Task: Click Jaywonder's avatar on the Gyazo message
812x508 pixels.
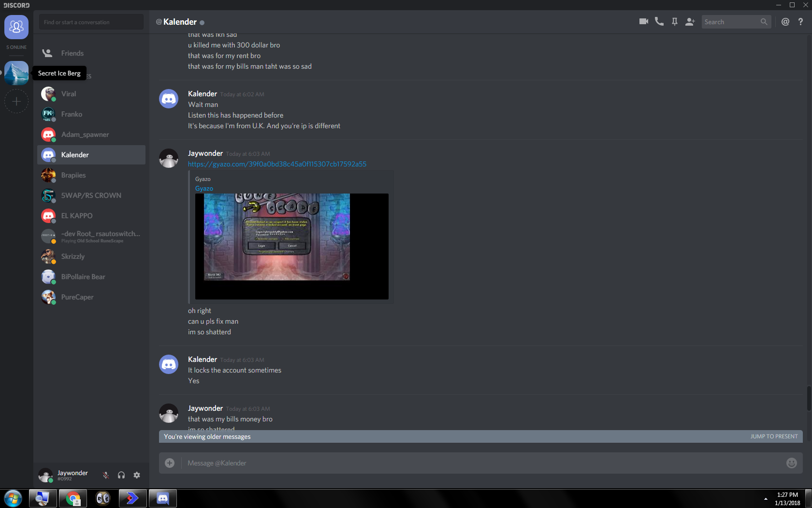Action: click(x=169, y=158)
